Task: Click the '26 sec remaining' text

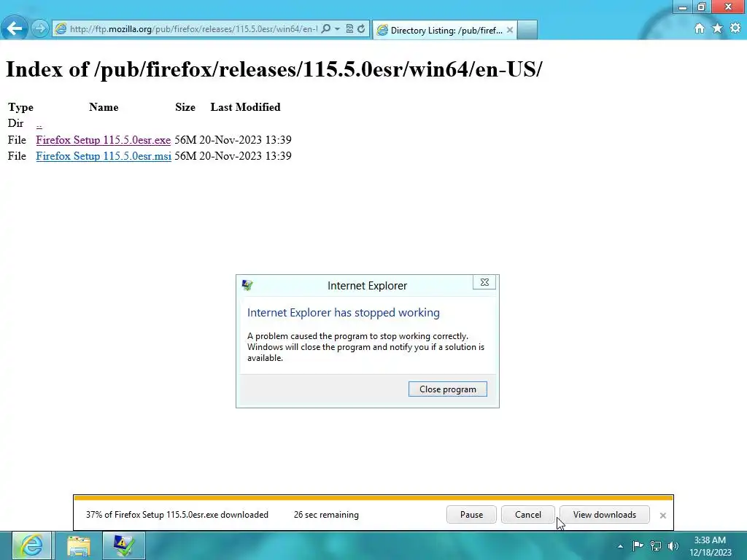Action: pos(326,515)
